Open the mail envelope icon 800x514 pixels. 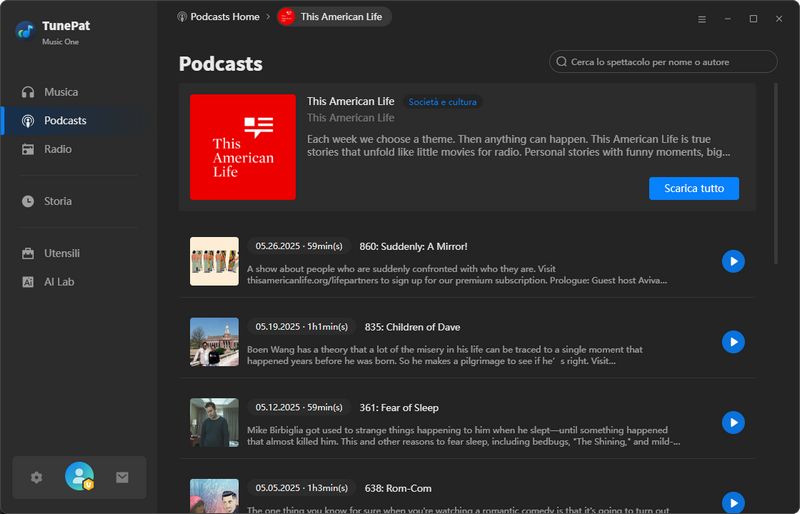click(122, 478)
